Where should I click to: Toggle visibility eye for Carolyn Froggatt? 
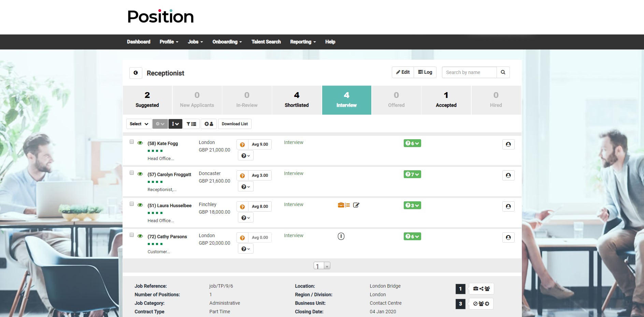pos(140,174)
